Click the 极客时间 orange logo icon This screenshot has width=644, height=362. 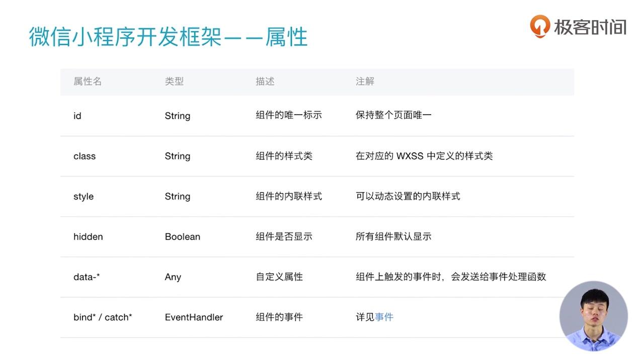click(539, 26)
